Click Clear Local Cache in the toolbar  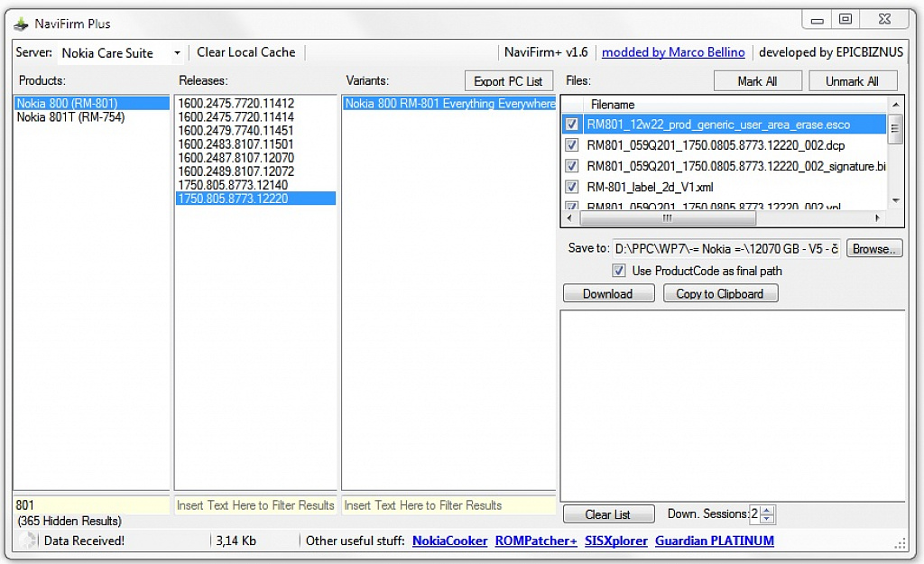pos(245,52)
